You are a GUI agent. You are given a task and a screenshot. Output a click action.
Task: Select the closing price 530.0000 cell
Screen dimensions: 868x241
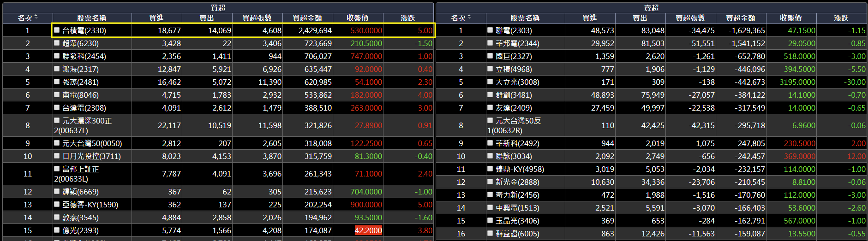point(358,30)
